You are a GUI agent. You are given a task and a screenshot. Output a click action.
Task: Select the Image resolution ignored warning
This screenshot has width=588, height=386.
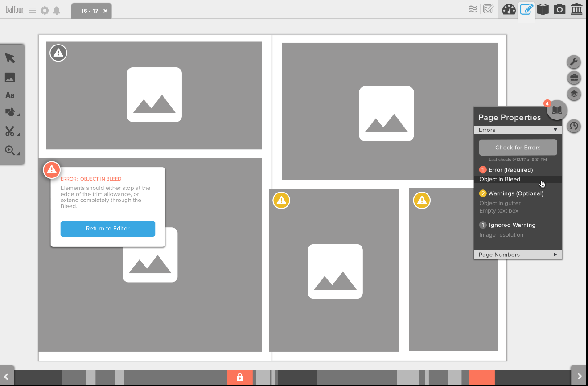(x=501, y=235)
